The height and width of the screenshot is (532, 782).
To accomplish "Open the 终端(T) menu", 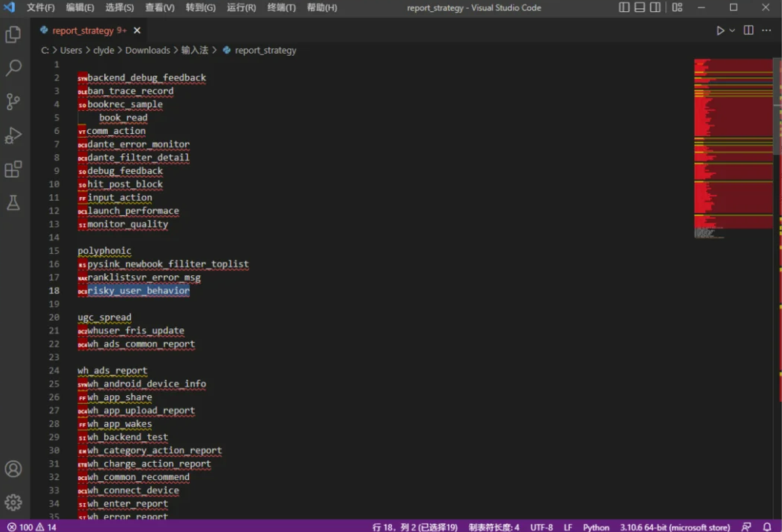I will [x=281, y=7].
